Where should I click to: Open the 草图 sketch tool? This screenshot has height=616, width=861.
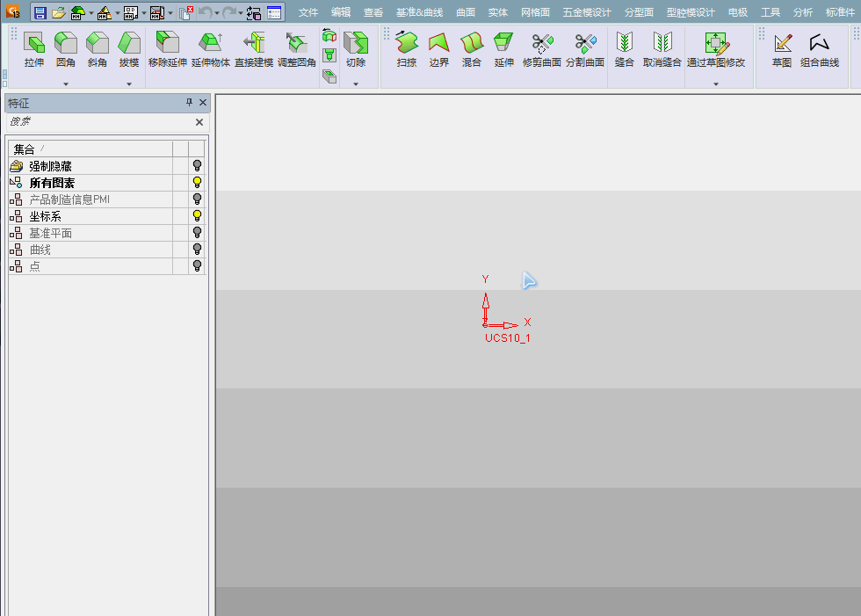pos(782,50)
